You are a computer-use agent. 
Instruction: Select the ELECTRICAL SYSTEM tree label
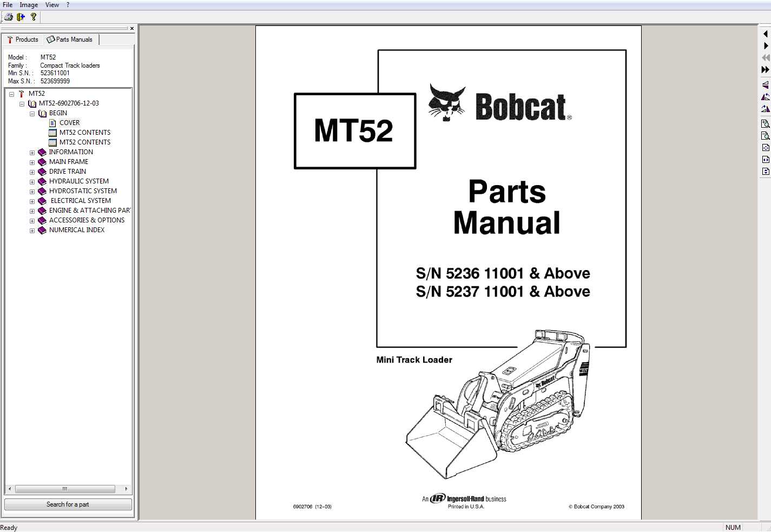coord(81,201)
